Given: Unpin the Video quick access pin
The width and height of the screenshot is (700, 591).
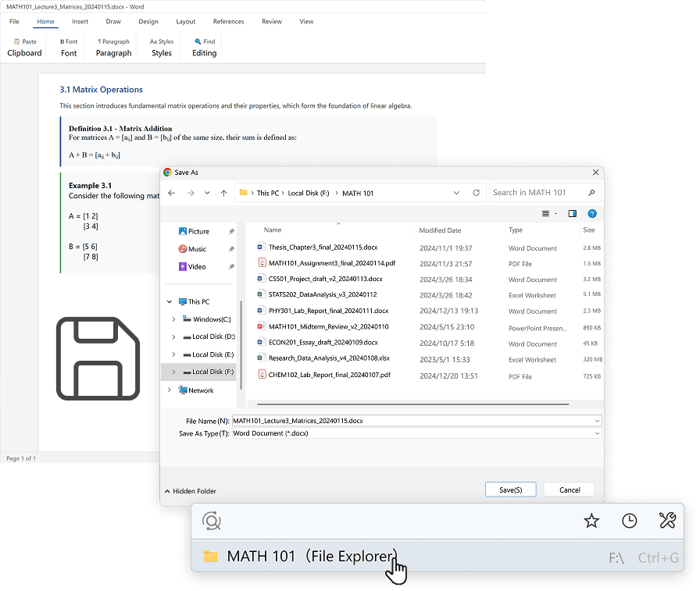Looking at the screenshot, I should (x=231, y=267).
